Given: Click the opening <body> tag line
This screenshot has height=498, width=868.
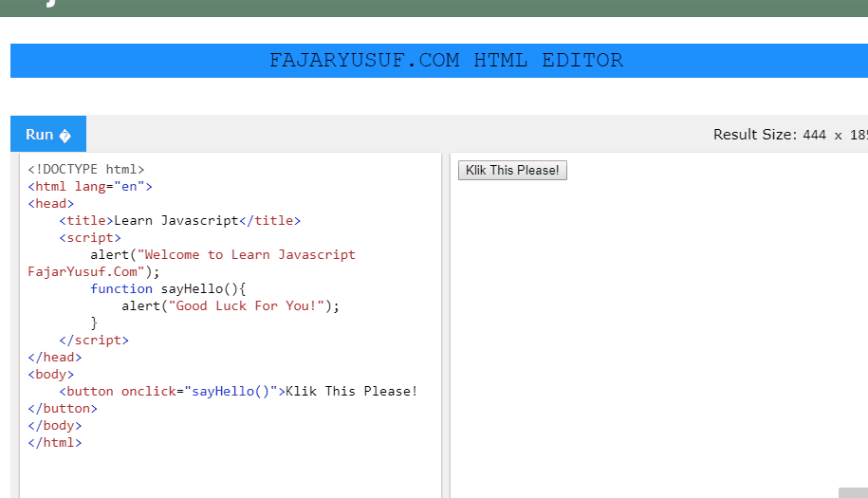Looking at the screenshot, I should pyautogui.click(x=50, y=375).
